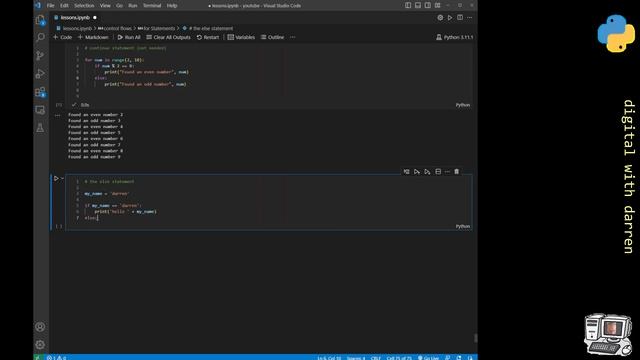Toggle the secondary side bar layout icon
Viewport: 640px width, 360px height.
[x=428, y=5]
